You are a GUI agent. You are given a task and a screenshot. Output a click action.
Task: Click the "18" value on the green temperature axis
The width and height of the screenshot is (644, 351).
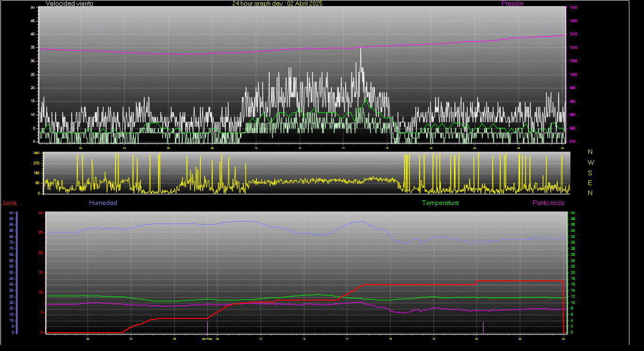tap(573, 278)
